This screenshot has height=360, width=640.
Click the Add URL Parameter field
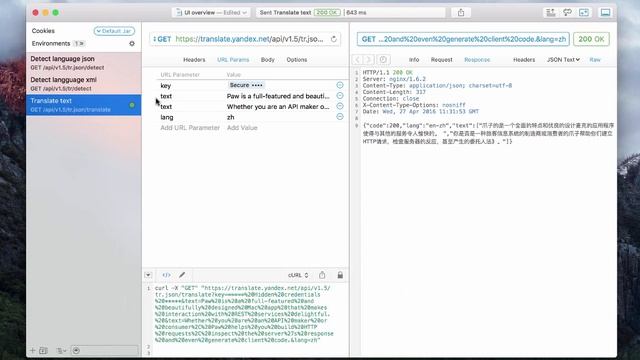[190, 128]
